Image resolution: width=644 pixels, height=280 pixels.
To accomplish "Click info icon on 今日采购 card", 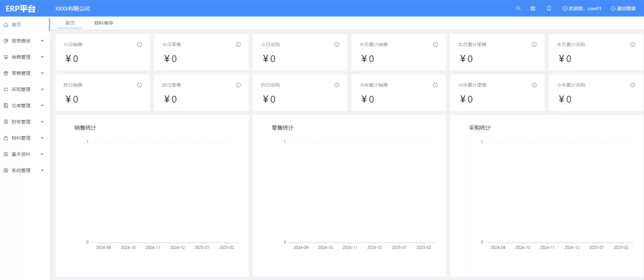I will coord(337,45).
